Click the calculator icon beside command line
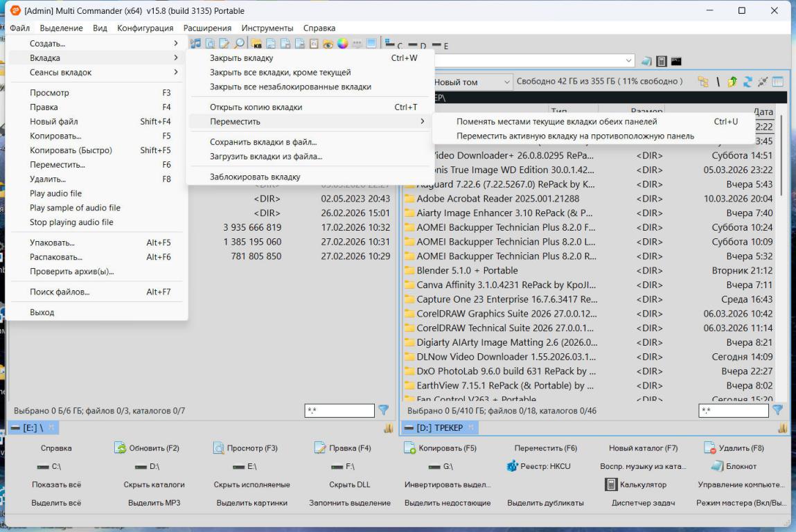This screenshot has width=796, height=532. [x=662, y=62]
